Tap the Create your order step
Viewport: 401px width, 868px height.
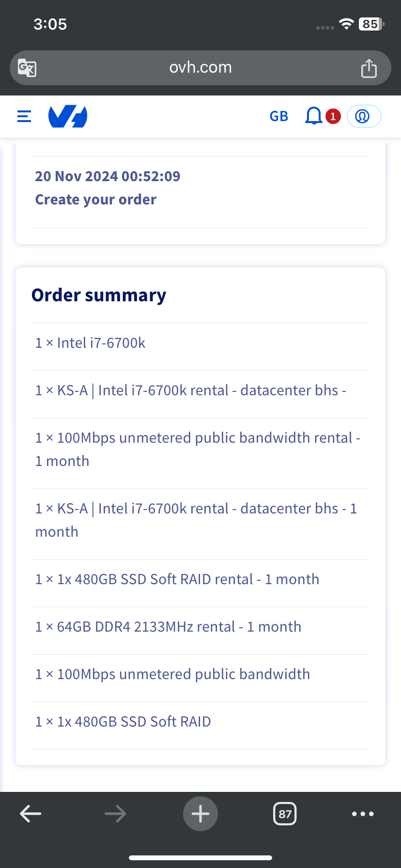tap(96, 200)
